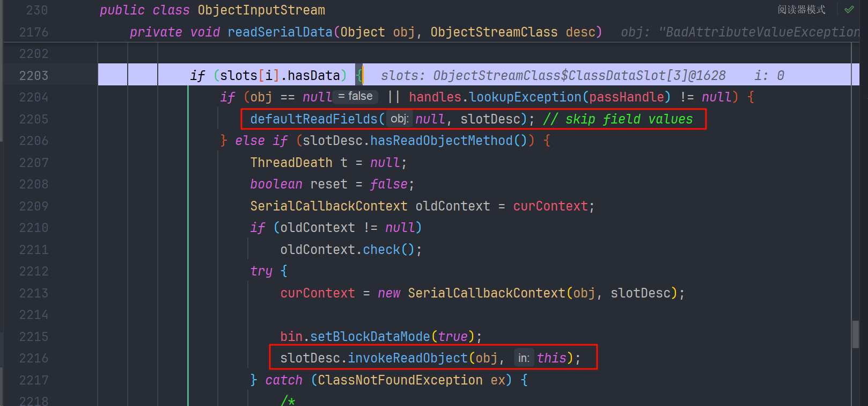Click line number 230 in the sticky header
Image resolution: width=868 pixels, height=406 pixels.
pos(37,10)
